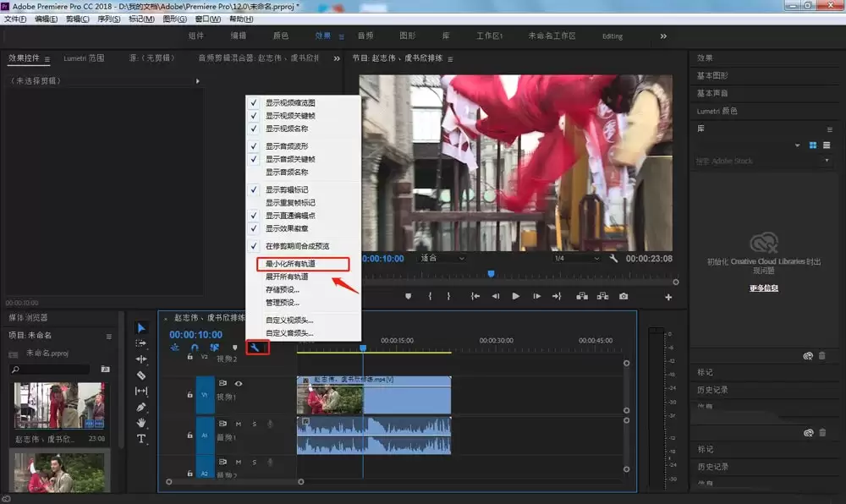Open the 序列(S) menu
846x504 pixels.
click(x=108, y=19)
